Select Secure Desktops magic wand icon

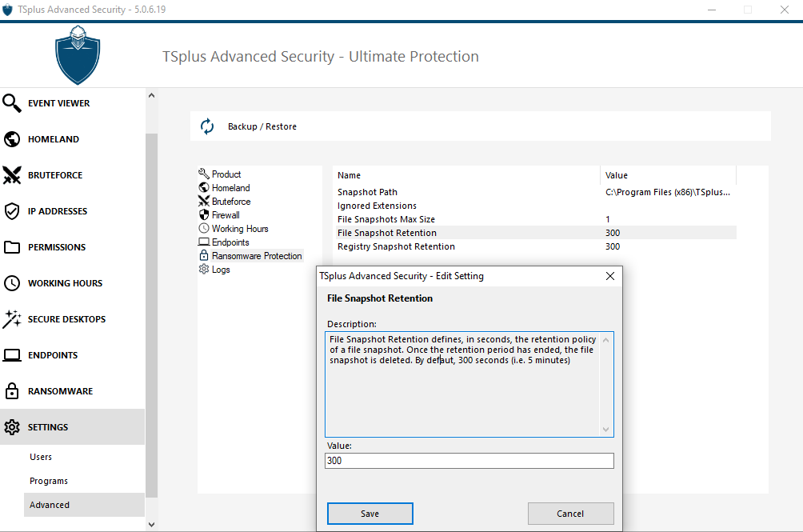pos(12,319)
